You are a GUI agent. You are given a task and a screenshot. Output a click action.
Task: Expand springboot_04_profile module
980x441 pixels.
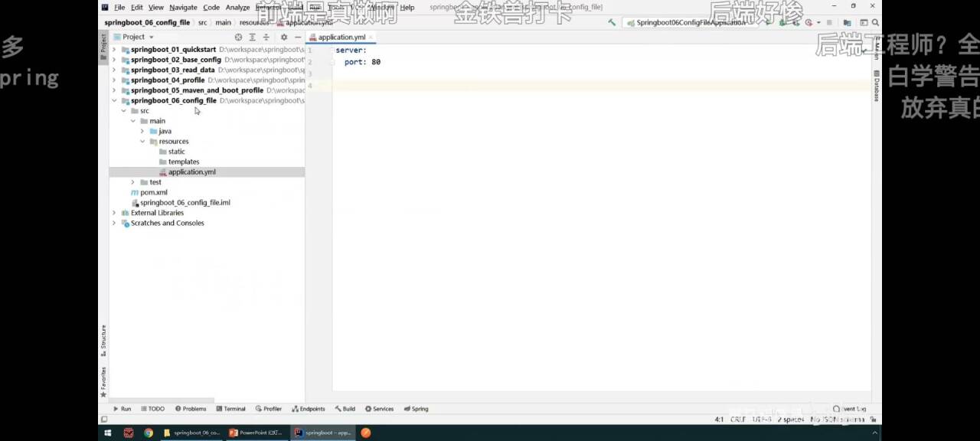point(114,80)
